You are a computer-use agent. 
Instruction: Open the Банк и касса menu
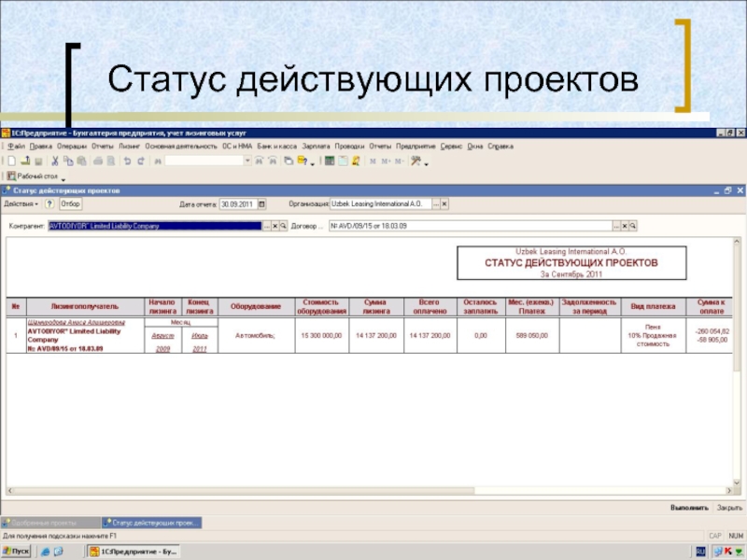tap(276, 147)
